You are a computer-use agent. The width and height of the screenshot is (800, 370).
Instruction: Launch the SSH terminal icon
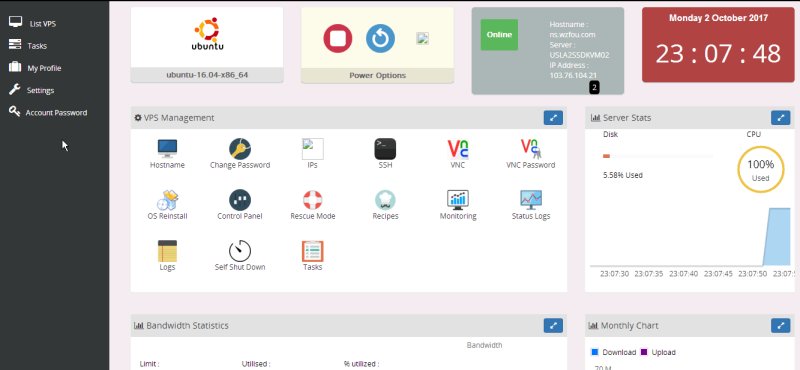[x=385, y=149]
